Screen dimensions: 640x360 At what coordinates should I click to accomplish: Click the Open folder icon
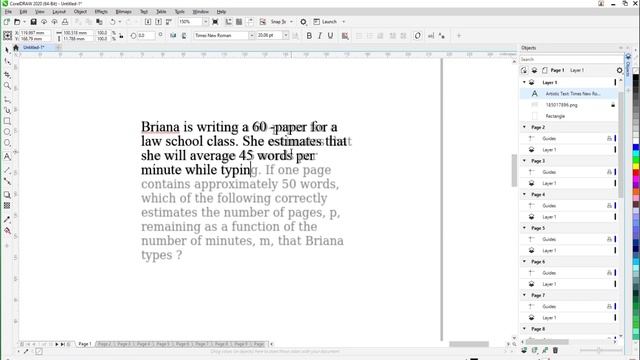[x=17, y=22]
